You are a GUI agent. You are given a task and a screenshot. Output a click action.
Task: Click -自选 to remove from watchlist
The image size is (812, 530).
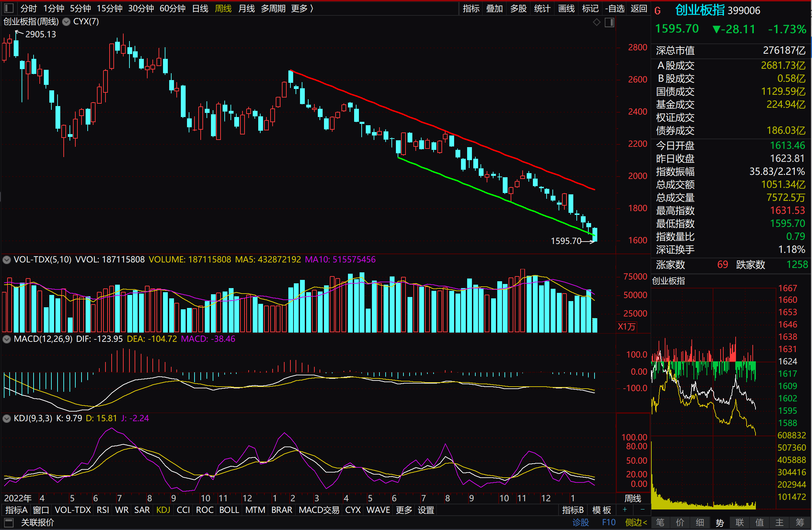[615, 9]
